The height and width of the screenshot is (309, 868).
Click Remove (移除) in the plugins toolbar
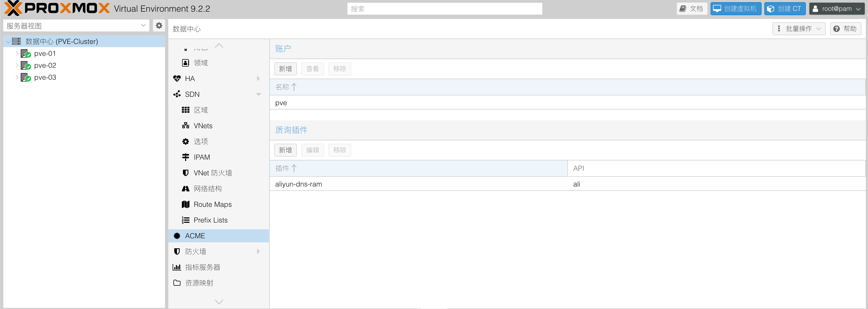coord(340,150)
